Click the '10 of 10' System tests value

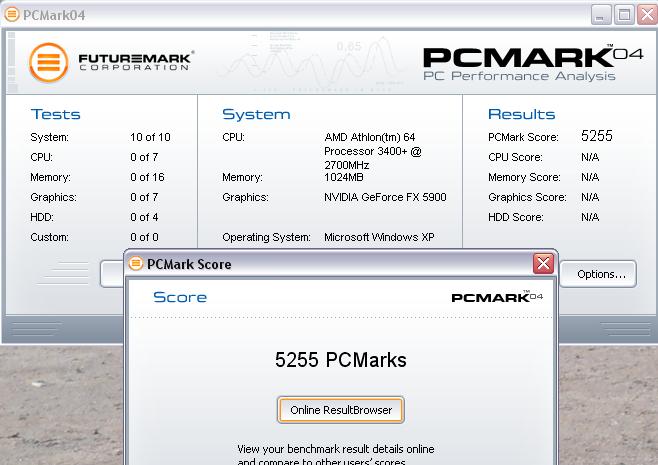tap(150, 137)
